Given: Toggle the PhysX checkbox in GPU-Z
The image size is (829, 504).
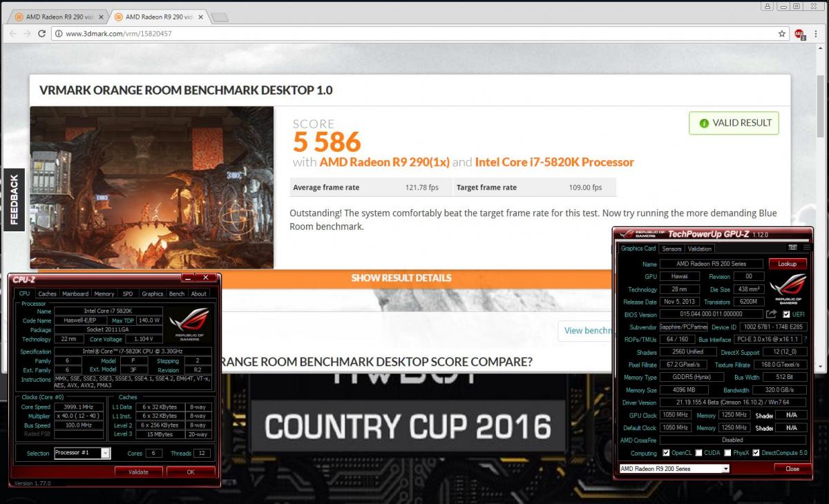Looking at the screenshot, I should click(727, 453).
